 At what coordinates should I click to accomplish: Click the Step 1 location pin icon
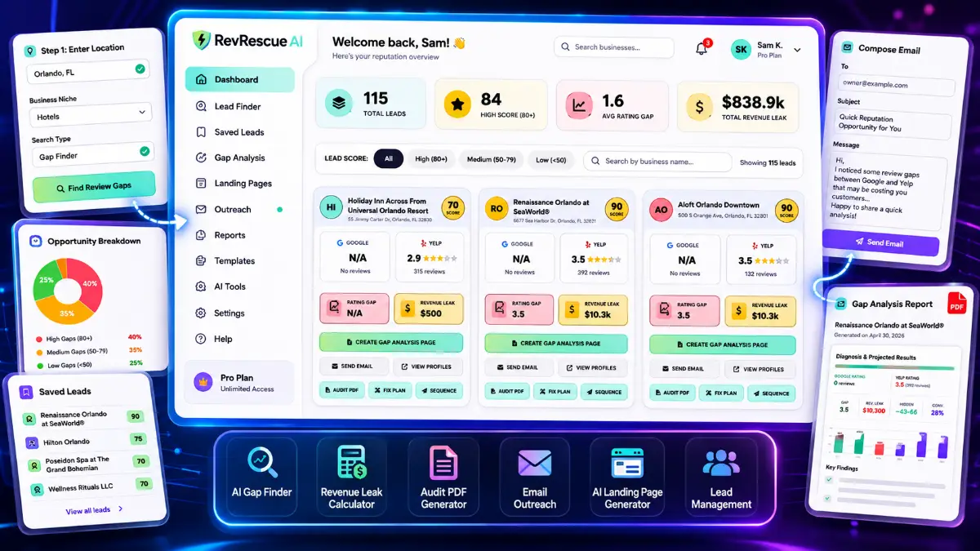tap(31, 51)
